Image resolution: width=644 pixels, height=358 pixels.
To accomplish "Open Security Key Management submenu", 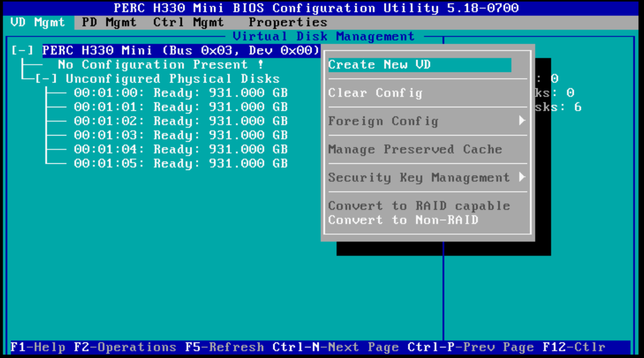I will pyautogui.click(x=428, y=178).
